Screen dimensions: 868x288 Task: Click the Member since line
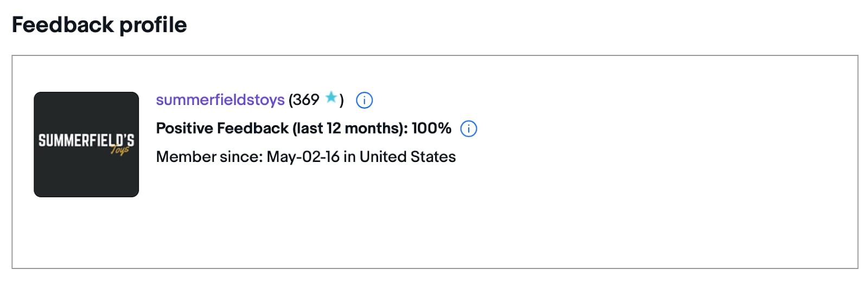tap(306, 157)
